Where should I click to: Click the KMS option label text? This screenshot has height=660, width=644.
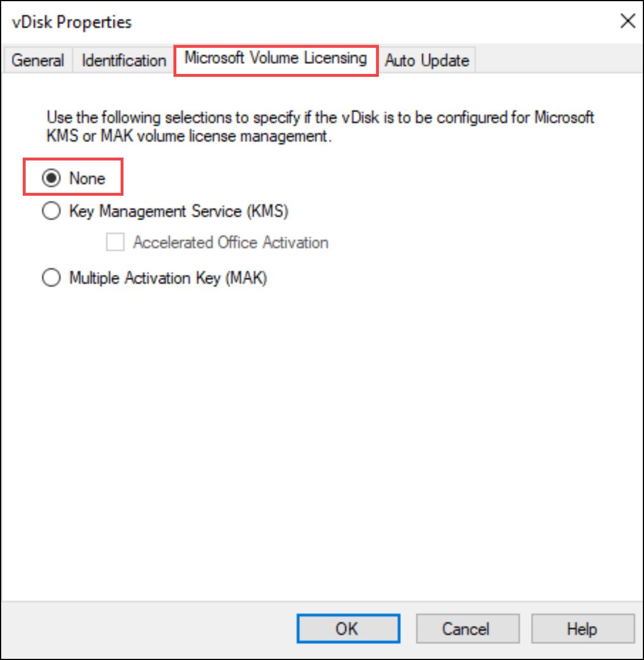tap(179, 211)
